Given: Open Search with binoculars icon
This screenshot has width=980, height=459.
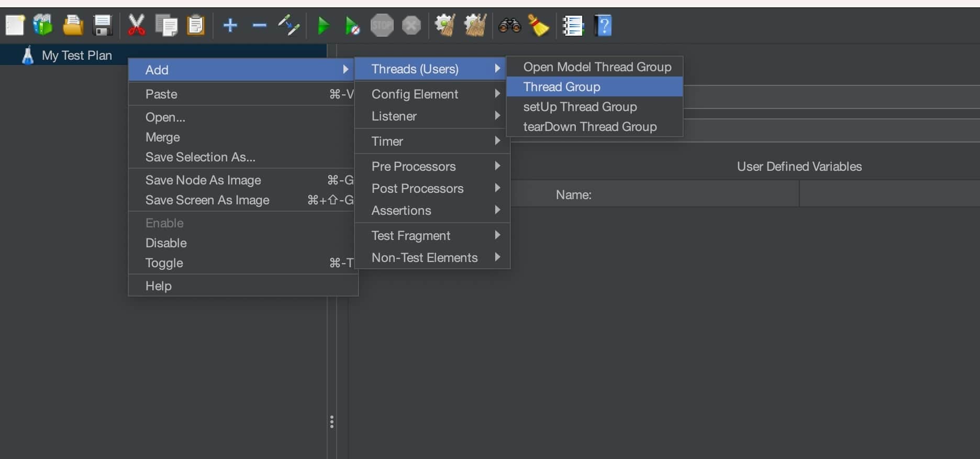Looking at the screenshot, I should tap(509, 25).
